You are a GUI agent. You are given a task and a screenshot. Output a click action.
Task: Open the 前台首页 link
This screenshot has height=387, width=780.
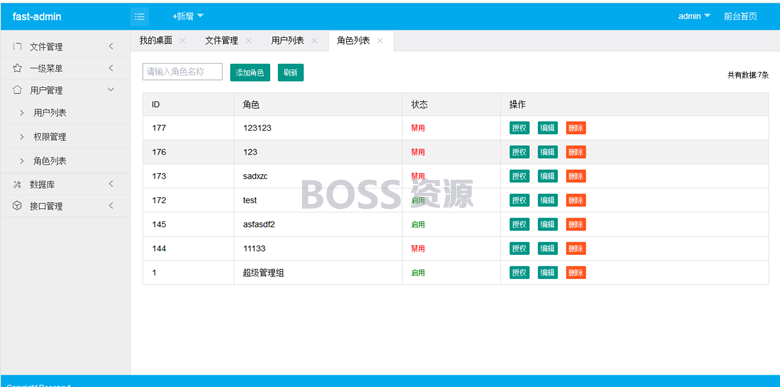741,16
